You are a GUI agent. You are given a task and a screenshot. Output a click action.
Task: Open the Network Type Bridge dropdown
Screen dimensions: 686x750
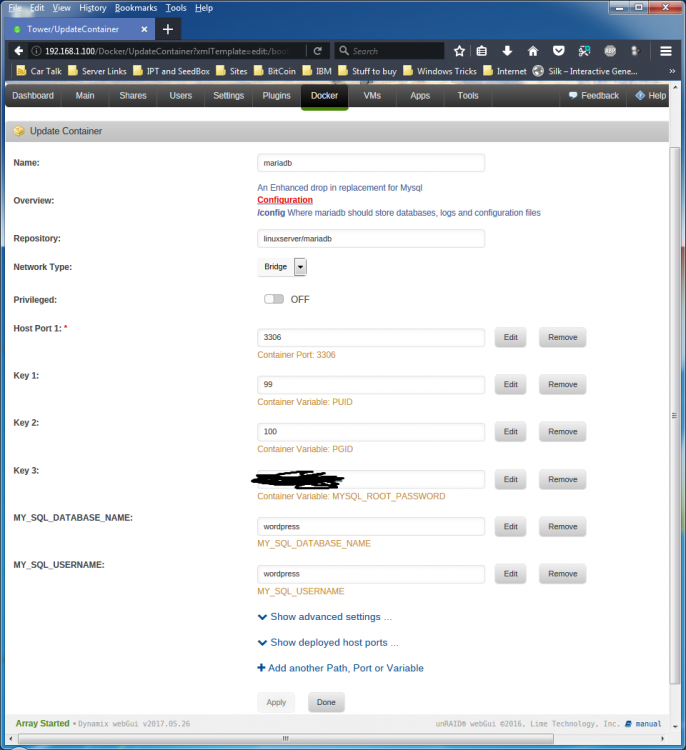click(x=282, y=266)
